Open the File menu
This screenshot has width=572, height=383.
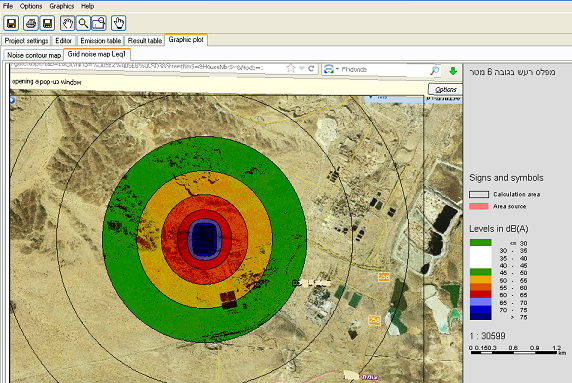point(8,6)
